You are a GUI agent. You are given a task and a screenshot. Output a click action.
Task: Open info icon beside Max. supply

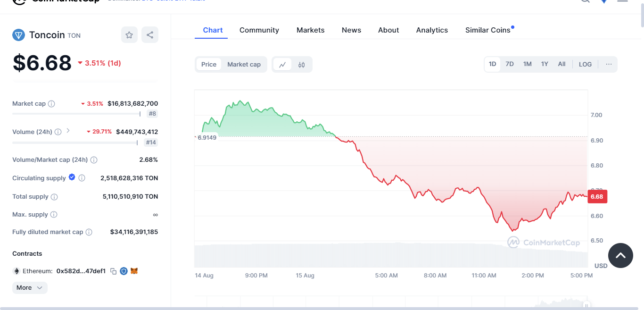pos(54,215)
